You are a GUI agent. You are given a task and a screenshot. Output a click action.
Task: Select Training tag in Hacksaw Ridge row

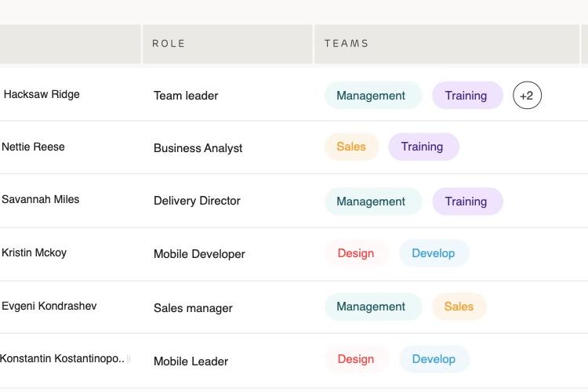467,96
